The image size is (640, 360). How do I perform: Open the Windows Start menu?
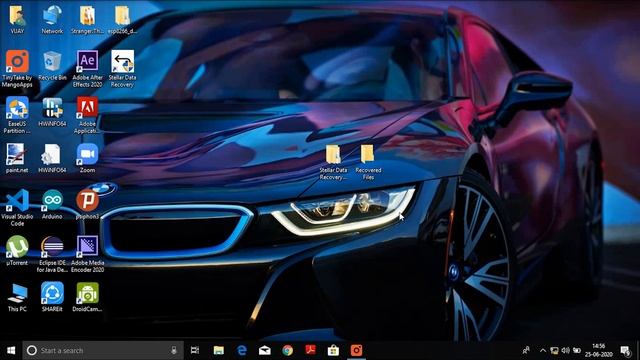click(11, 350)
